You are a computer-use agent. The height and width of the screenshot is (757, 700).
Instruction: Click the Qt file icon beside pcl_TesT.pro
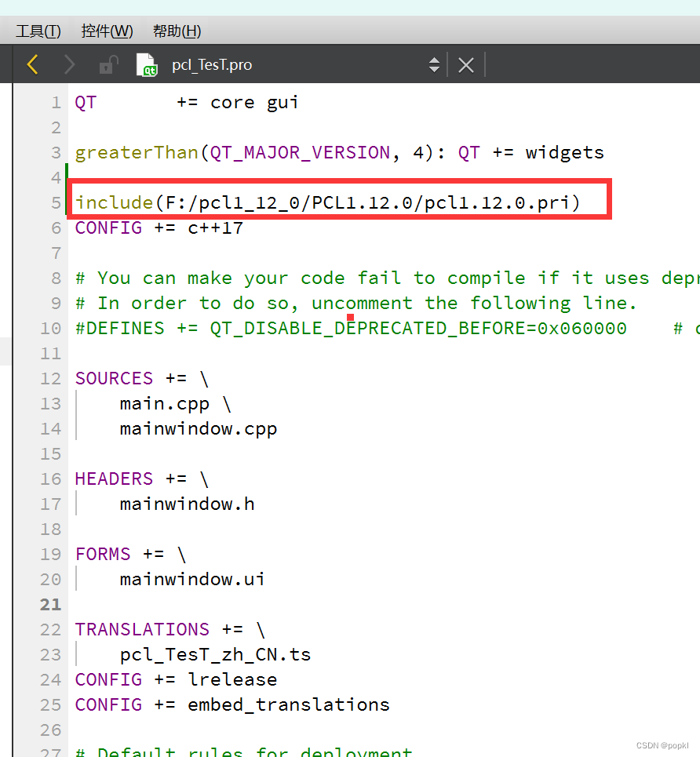click(147, 64)
